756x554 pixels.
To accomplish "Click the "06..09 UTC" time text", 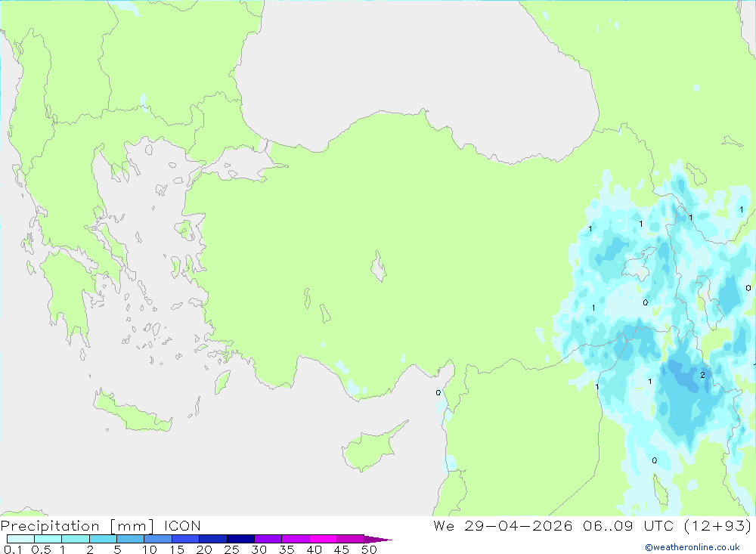I will pyautogui.click(x=627, y=526).
